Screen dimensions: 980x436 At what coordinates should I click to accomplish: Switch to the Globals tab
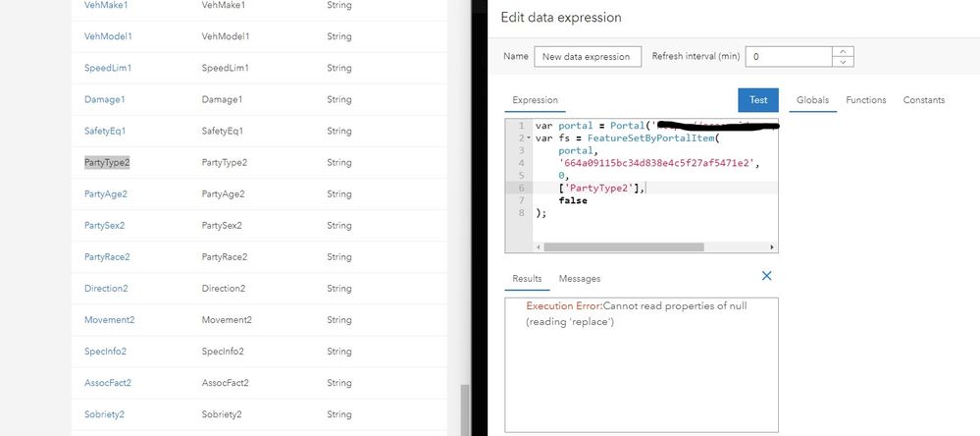pos(812,100)
